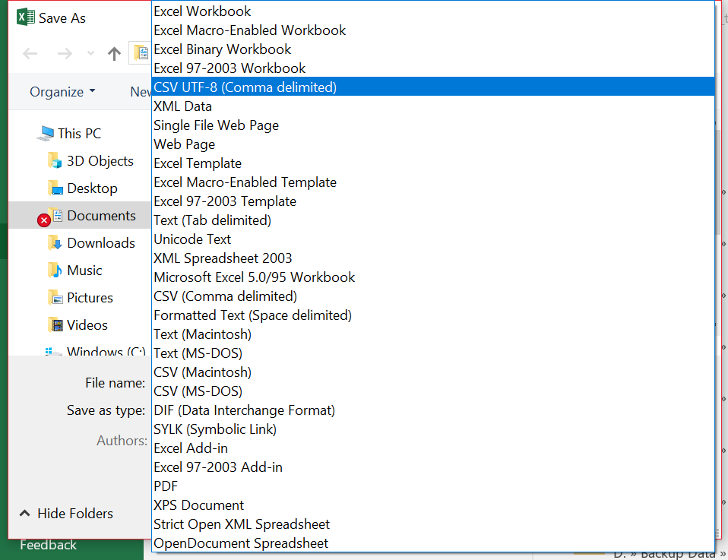Select Single File Web Page type
728x560 pixels.
[x=432, y=125]
